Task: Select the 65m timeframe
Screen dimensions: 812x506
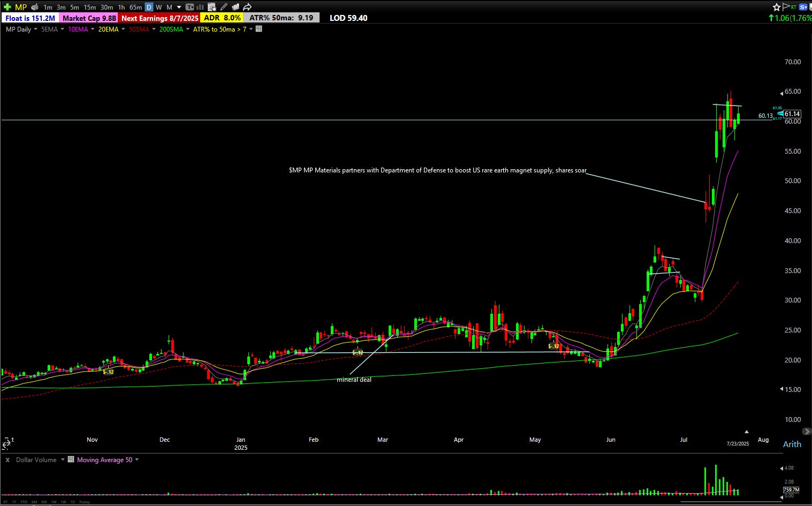Action: coord(135,7)
